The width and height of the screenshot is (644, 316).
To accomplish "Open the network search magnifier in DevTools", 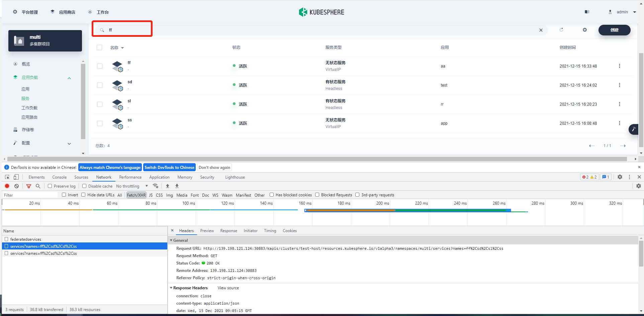I will tap(38, 186).
